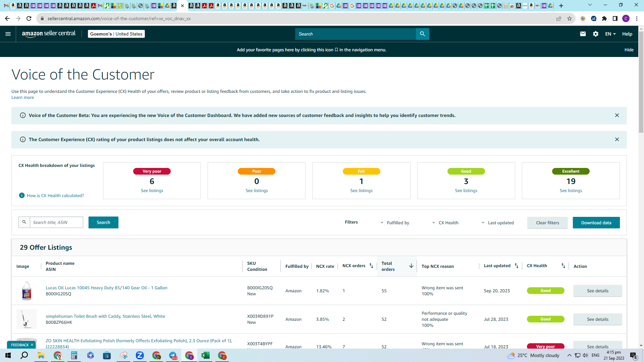The image size is (644, 362).
Task: Click Clear filters button
Action: pos(547,223)
